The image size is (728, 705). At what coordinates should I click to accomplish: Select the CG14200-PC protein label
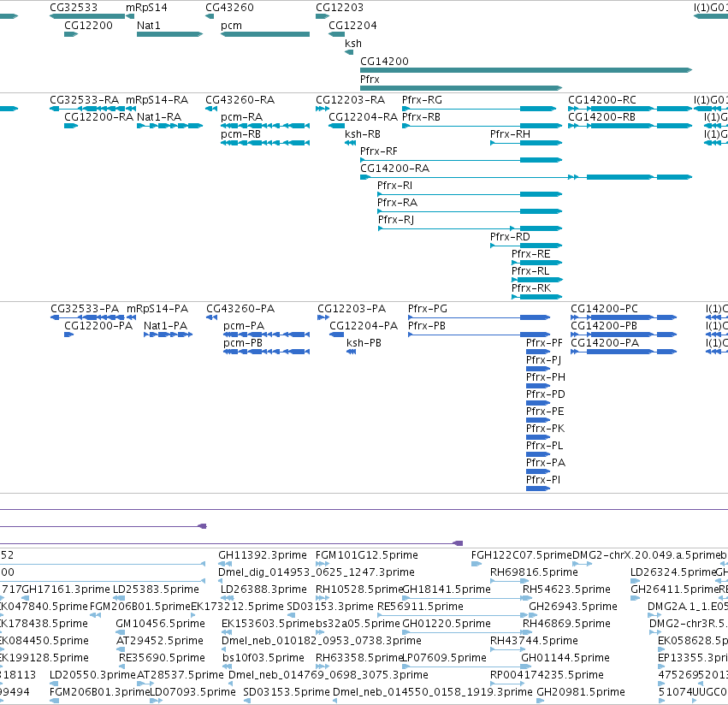tap(604, 309)
